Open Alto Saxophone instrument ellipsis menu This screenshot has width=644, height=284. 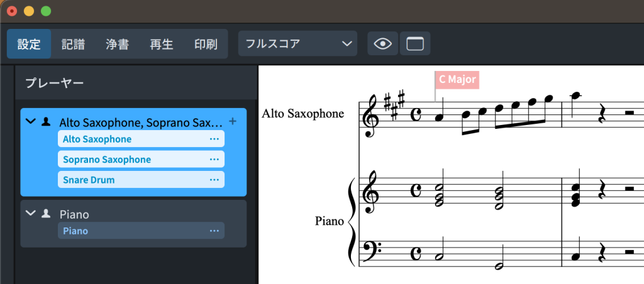tap(214, 139)
